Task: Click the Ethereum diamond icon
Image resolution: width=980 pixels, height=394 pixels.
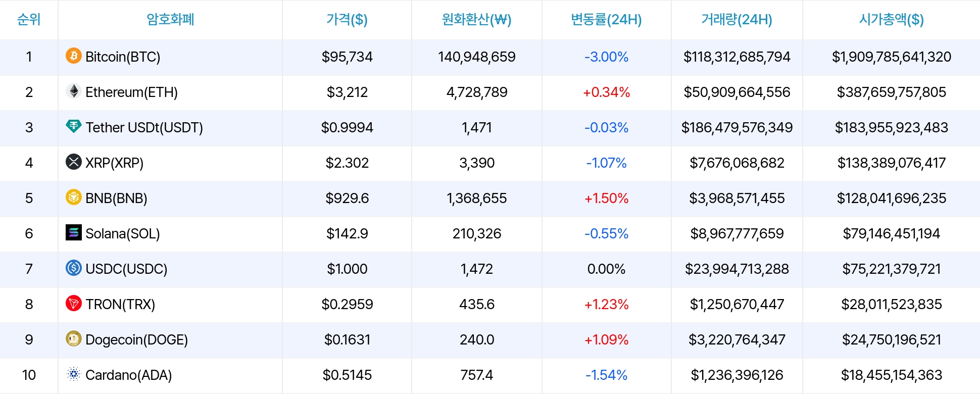Action: [x=74, y=91]
